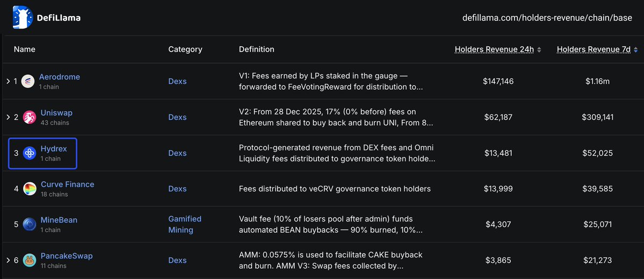Screen dimensions: 644x279
Task: Open the PancakeSwap protocol link
Action: 67,256
